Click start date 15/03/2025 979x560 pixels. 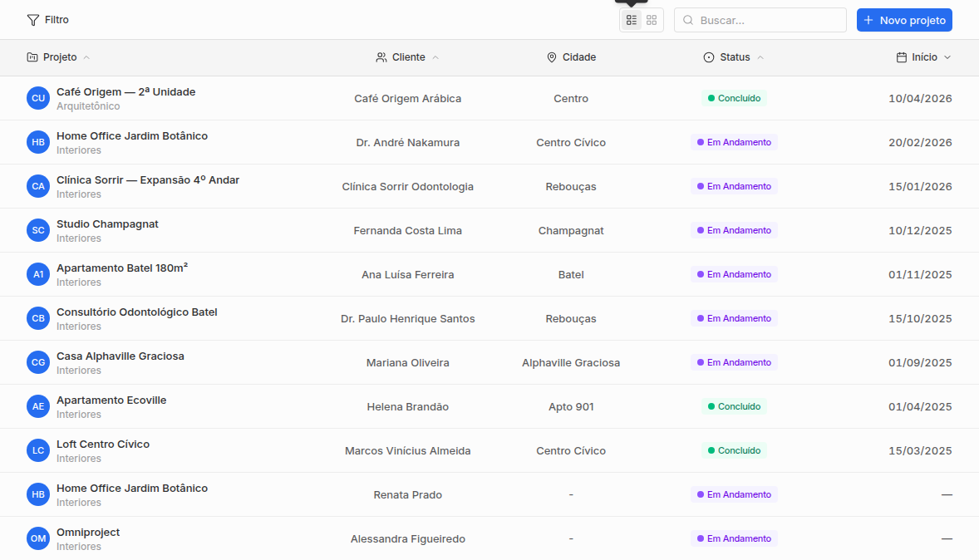[x=920, y=450]
